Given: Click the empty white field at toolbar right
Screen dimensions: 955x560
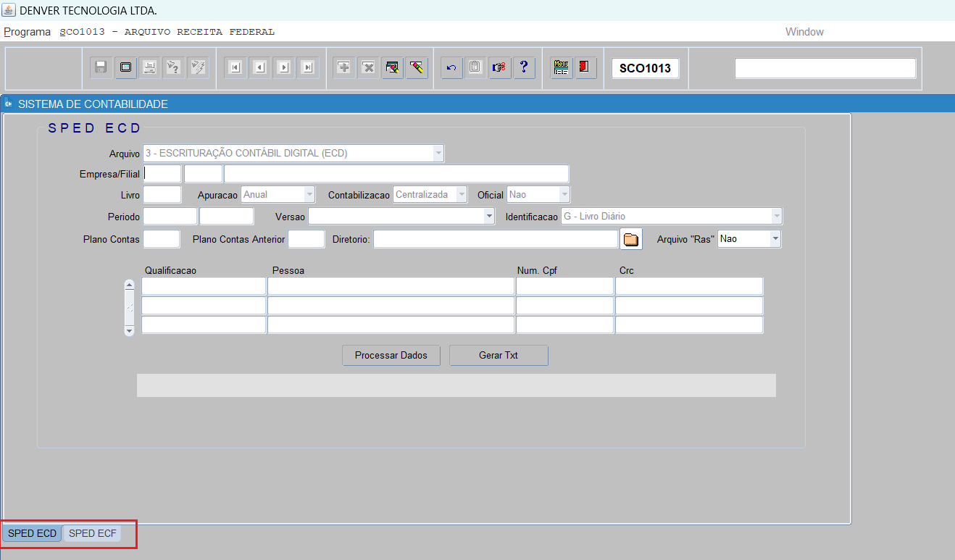Looking at the screenshot, I should tap(825, 68).
